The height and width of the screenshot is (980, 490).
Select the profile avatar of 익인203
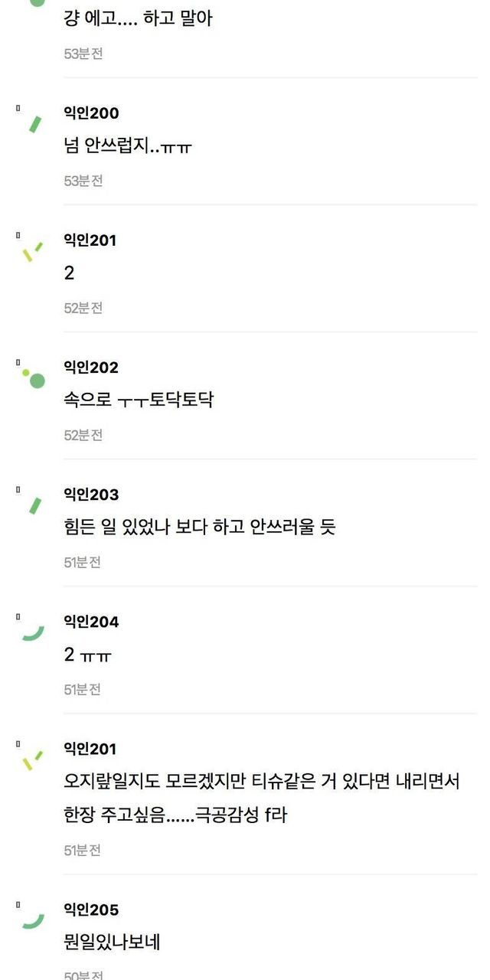(34, 505)
